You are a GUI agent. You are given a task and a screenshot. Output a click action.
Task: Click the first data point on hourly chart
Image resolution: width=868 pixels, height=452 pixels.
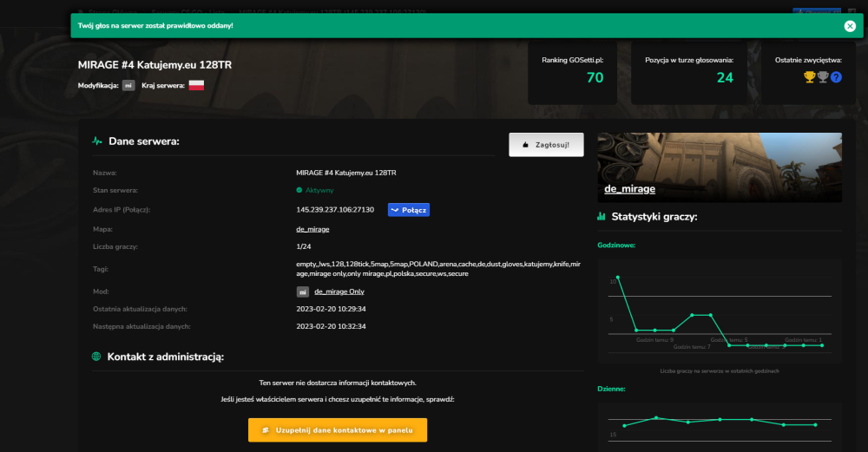[x=618, y=277]
